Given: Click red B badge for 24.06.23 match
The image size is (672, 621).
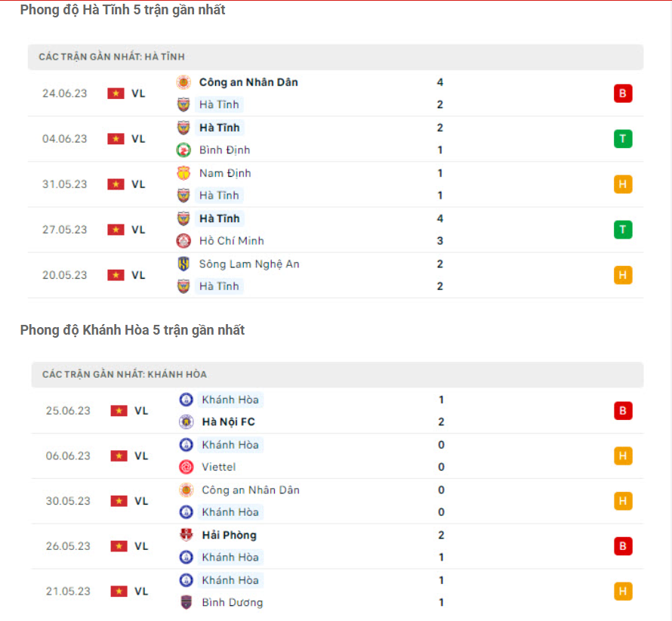Looking at the screenshot, I should (623, 94).
